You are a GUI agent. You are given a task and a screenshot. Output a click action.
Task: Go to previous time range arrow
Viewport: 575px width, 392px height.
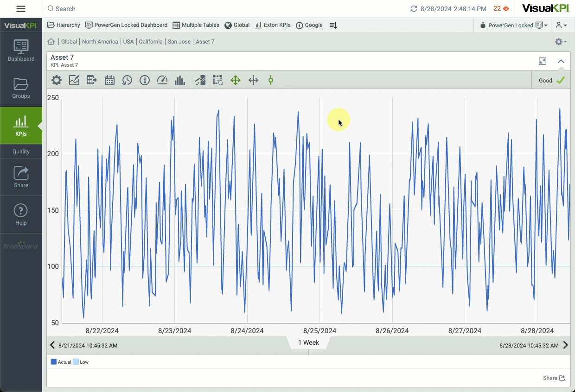tap(52, 345)
